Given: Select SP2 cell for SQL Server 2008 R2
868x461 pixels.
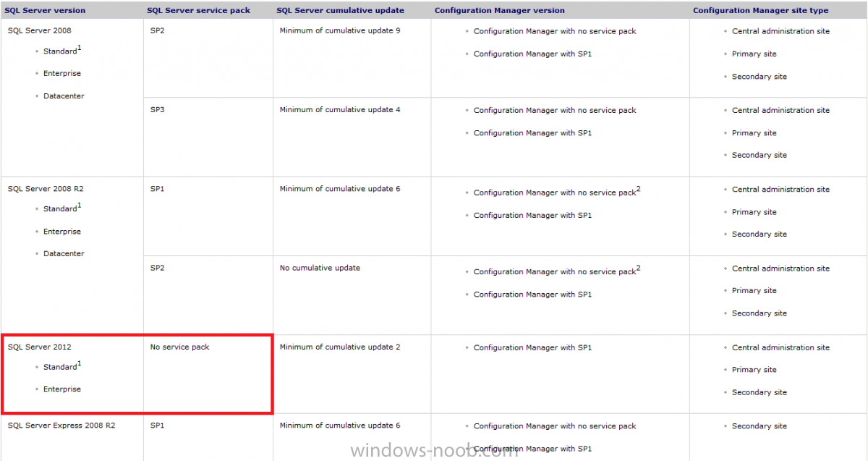Looking at the screenshot, I should 158,268.
